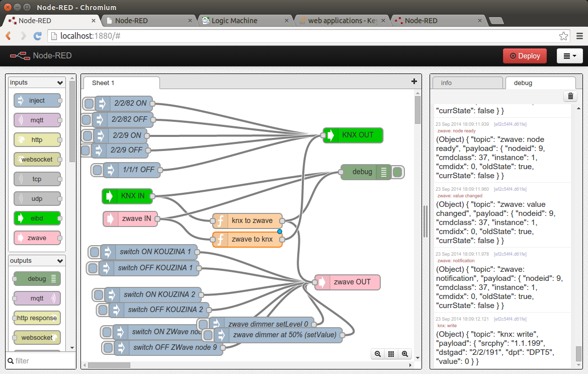Reload the page in Chromium

[38, 36]
